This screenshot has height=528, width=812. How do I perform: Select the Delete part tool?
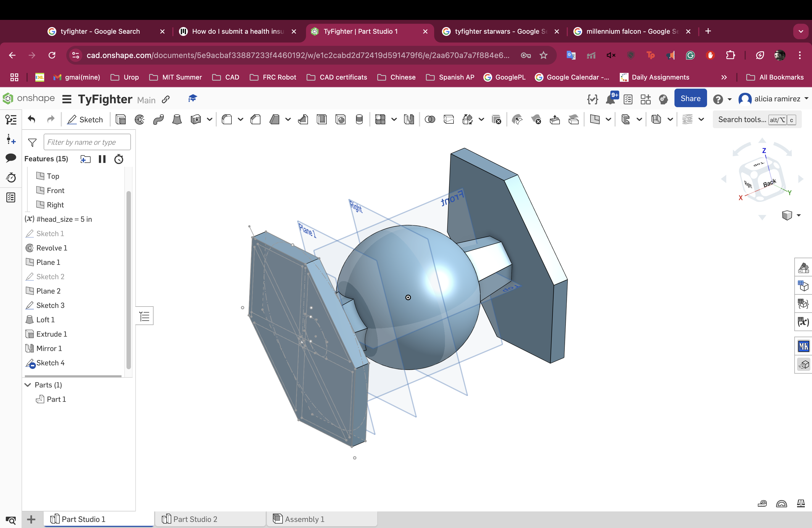tap(496, 120)
